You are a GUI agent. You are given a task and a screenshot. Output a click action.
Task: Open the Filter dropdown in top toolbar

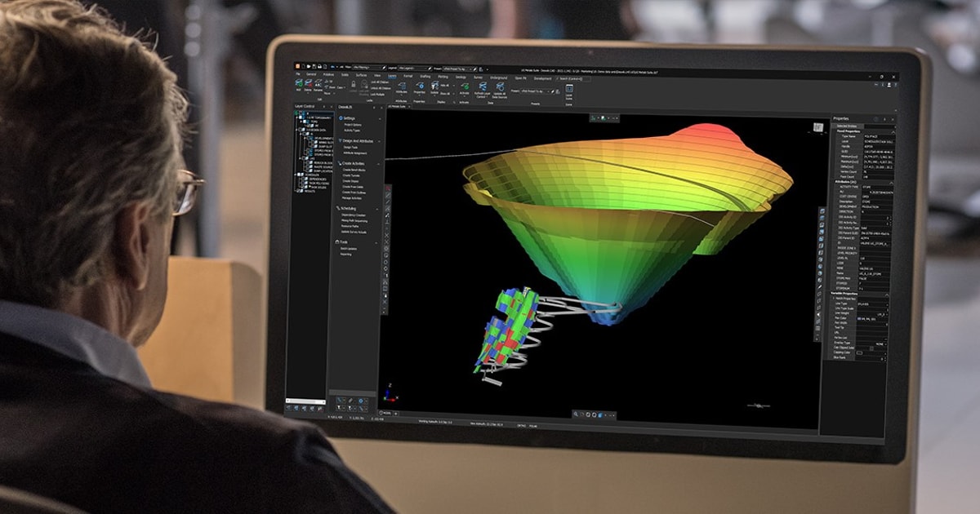(x=367, y=68)
